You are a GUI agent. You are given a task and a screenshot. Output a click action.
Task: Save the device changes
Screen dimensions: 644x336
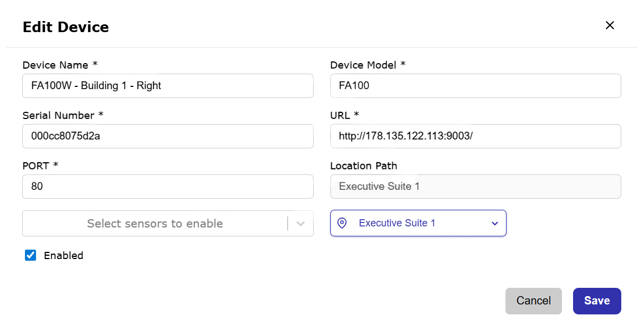(x=596, y=301)
